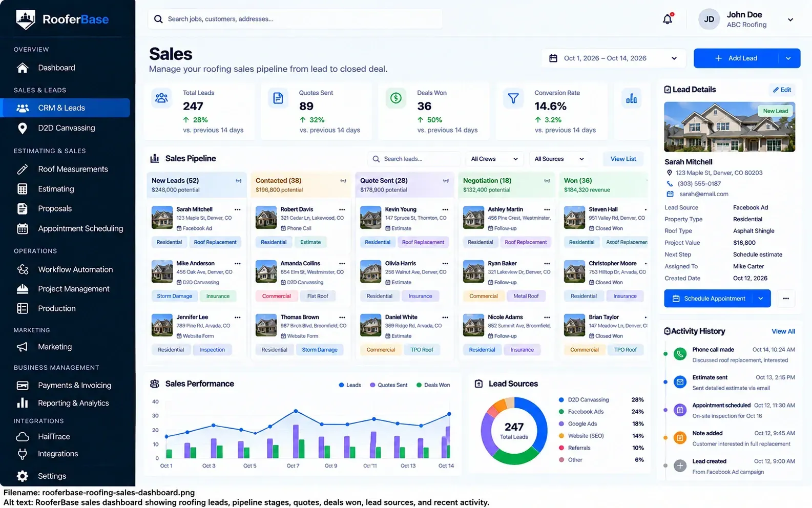Click the Deals Won dollar icon
The height and width of the screenshot is (508, 812).
tap(396, 98)
